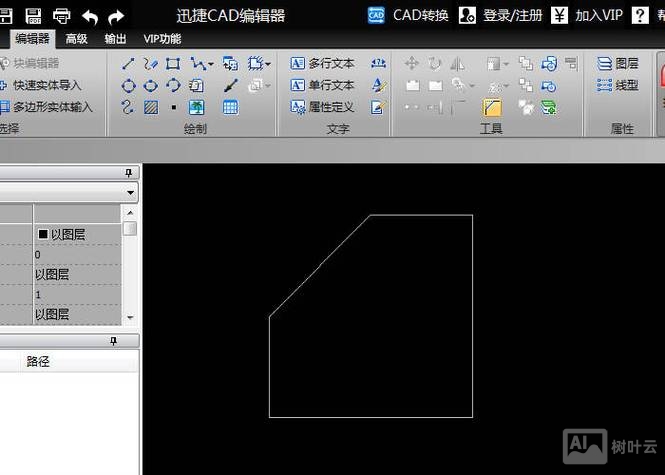
Task: Expand the polyline tool dropdown arrow
Action: coord(210,65)
